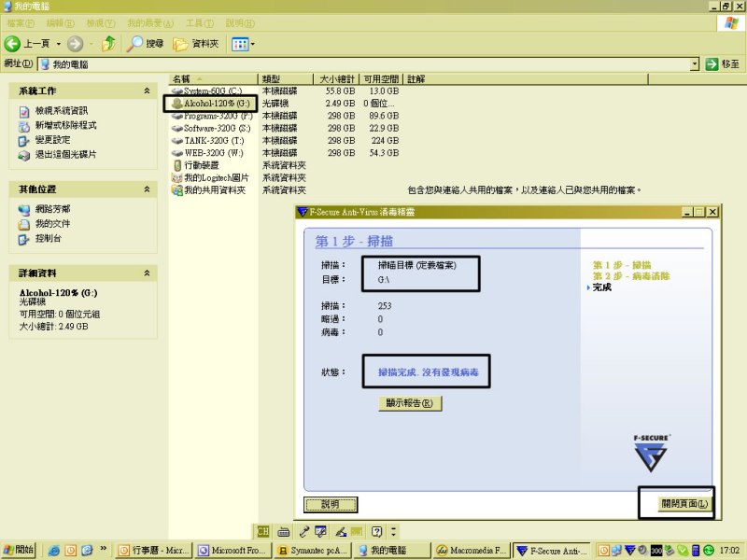This screenshot has height=560, width=747.
Task: Open the 檔案(F) menu
Action: pyautogui.click(x=20, y=22)
